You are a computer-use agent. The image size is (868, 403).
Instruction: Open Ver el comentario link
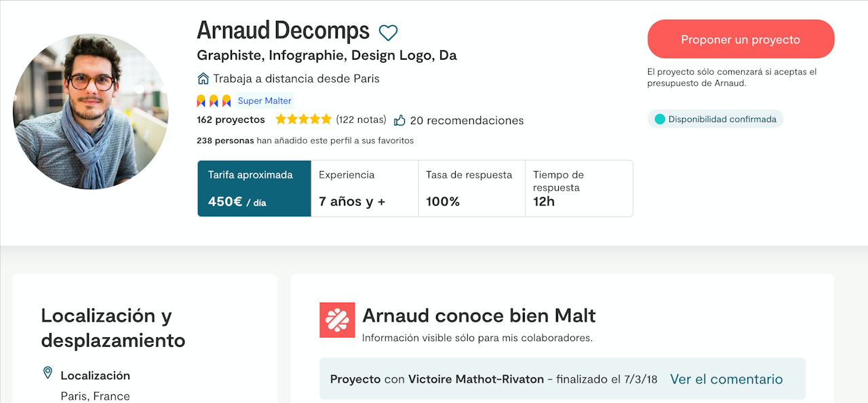coord(726,379)
